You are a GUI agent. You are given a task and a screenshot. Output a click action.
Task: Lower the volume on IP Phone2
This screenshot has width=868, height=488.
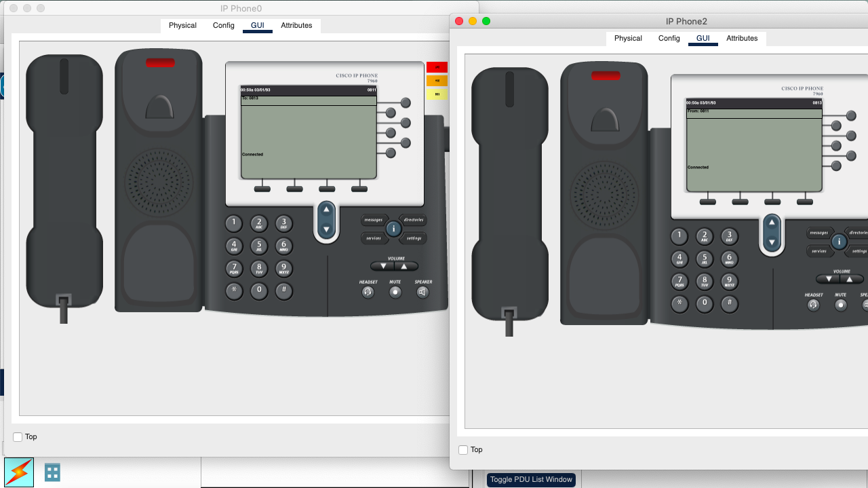828,279
